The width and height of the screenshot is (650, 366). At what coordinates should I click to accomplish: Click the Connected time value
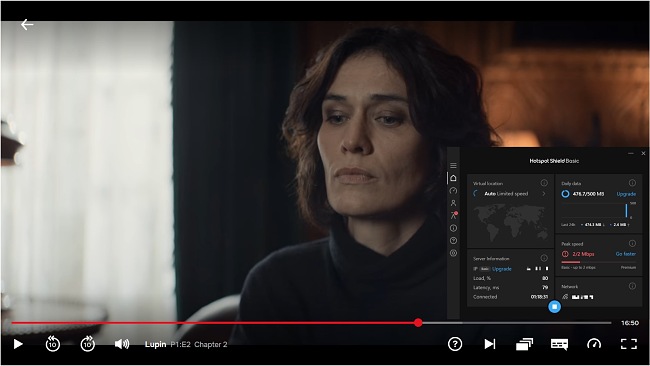coord(539,297)
